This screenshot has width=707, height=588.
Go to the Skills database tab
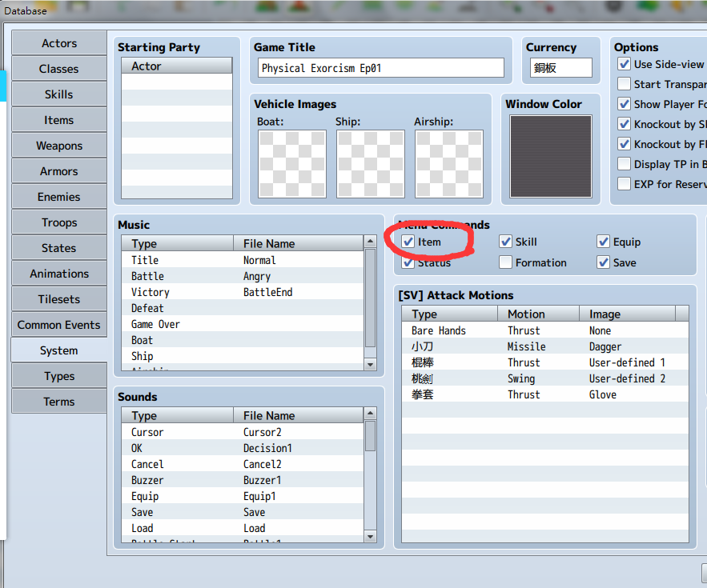tap(59, 94)
